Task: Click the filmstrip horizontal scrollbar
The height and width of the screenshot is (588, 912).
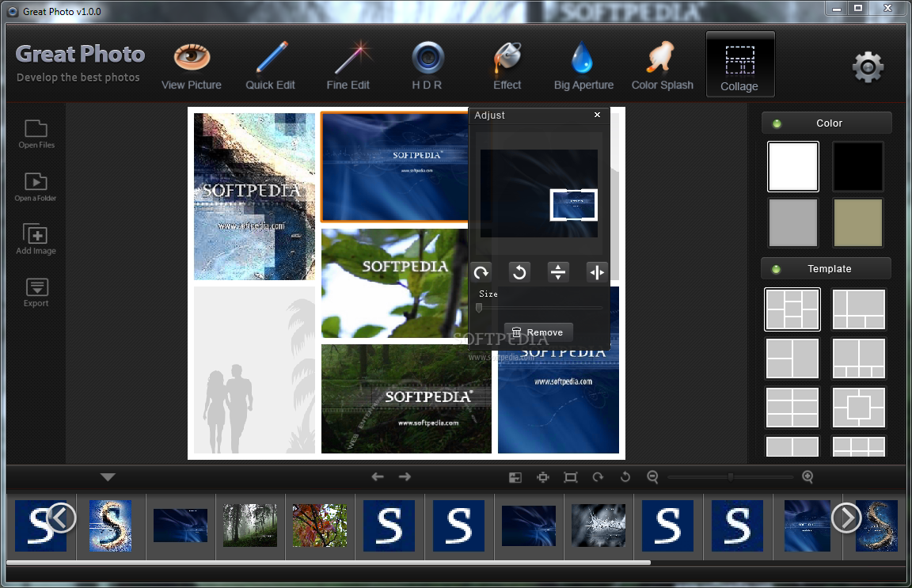Action: click(x=328, y=563)
